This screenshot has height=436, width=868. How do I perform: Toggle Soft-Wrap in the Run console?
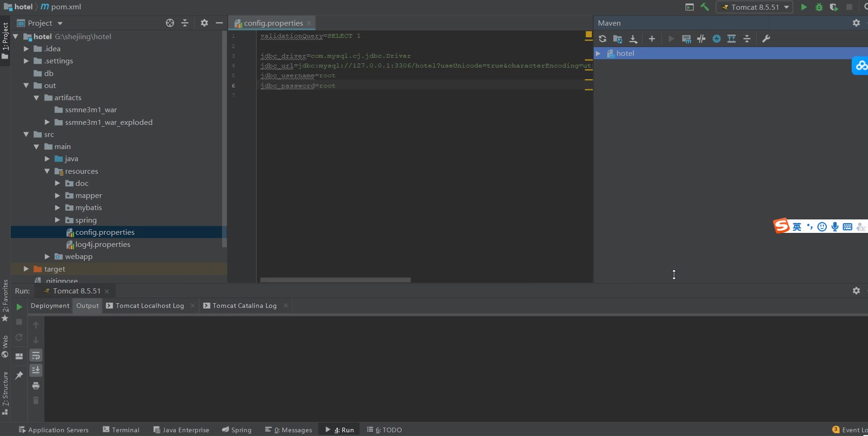click(x=36, y=355)
